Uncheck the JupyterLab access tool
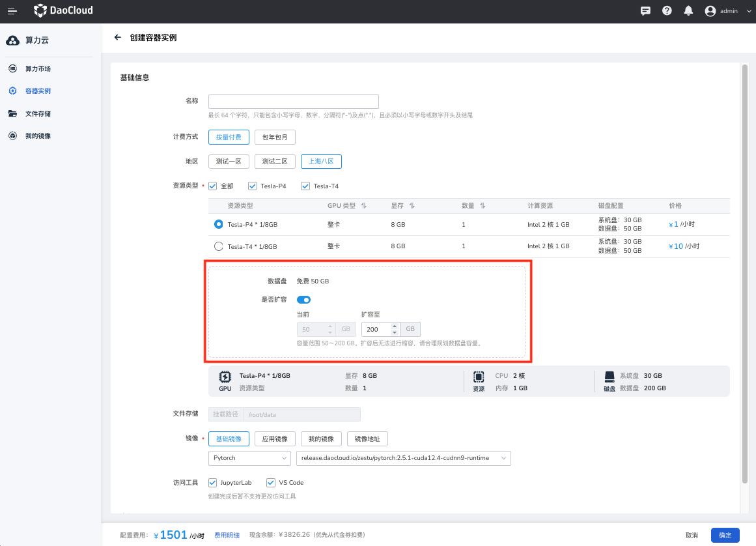Screen dimensions: 756x546 point(212,483)
